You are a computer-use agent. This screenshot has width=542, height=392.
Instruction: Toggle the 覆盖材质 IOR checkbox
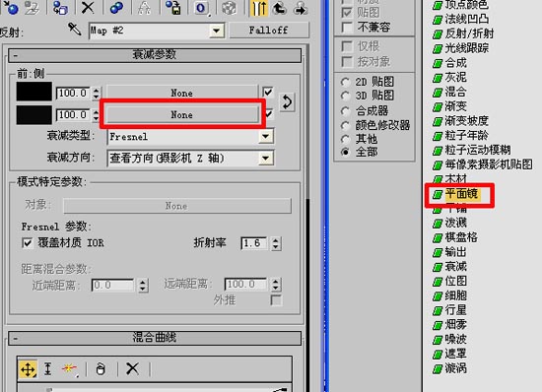pyautogui.click(x=28, y=243)
